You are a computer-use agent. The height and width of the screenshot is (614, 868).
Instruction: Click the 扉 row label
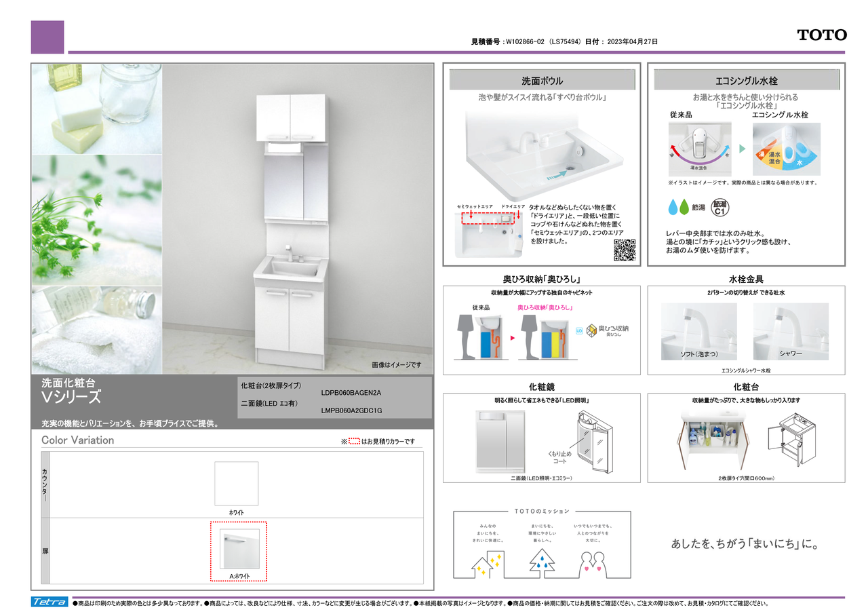click(45, 552)
